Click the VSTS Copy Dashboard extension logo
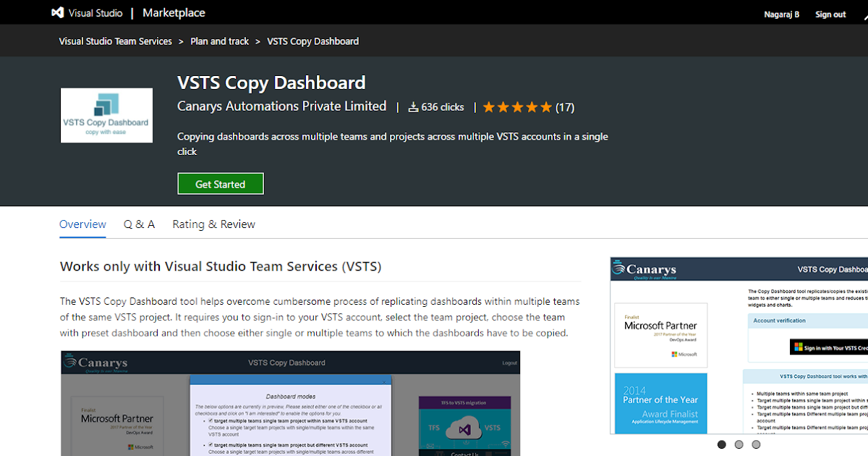The image size is (868, 456). point(106,115)
